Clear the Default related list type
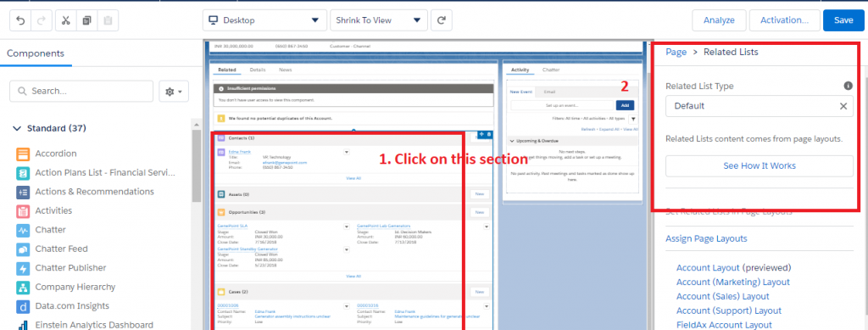The width and height of the screenshot is (868, 330). pyautogui.click(x=843, y=106)
